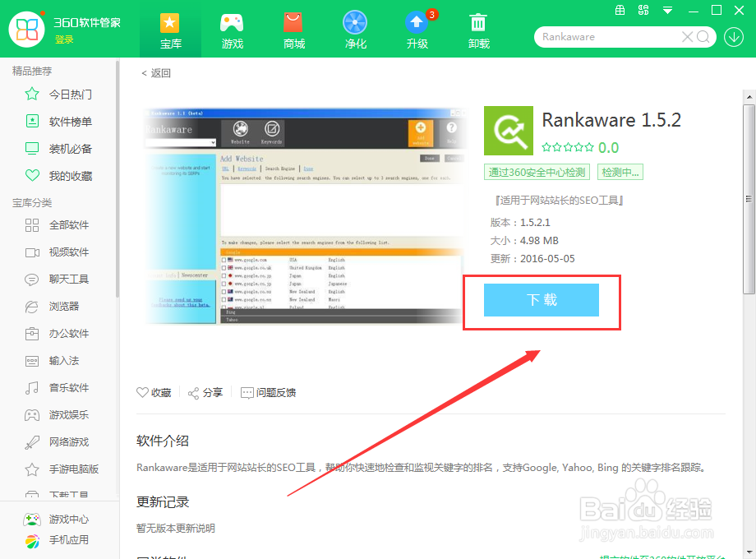Click the 更新：2016-05-05 text

pos(532,258)
